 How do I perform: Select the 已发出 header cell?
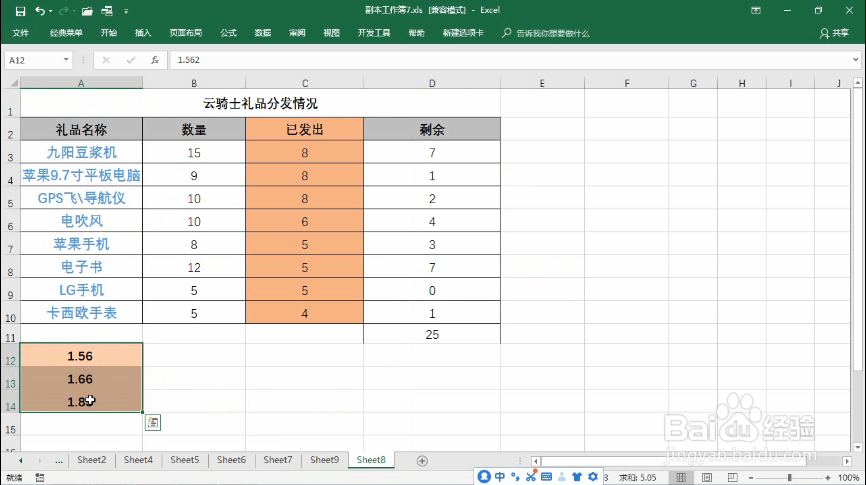[304, 129]
